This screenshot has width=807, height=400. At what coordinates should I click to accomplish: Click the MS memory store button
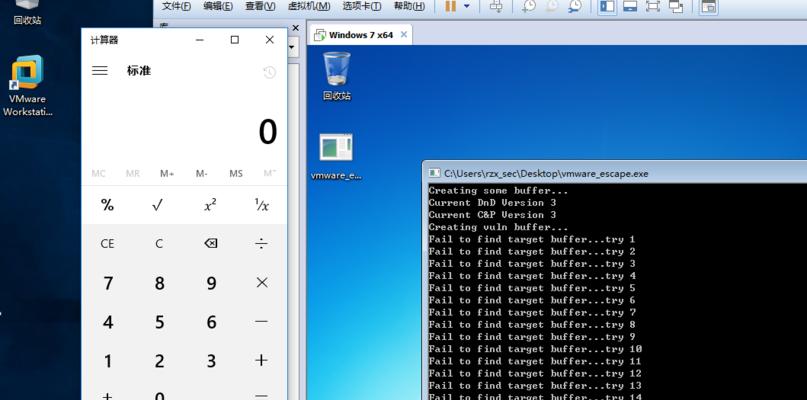(x=236, y=173)
